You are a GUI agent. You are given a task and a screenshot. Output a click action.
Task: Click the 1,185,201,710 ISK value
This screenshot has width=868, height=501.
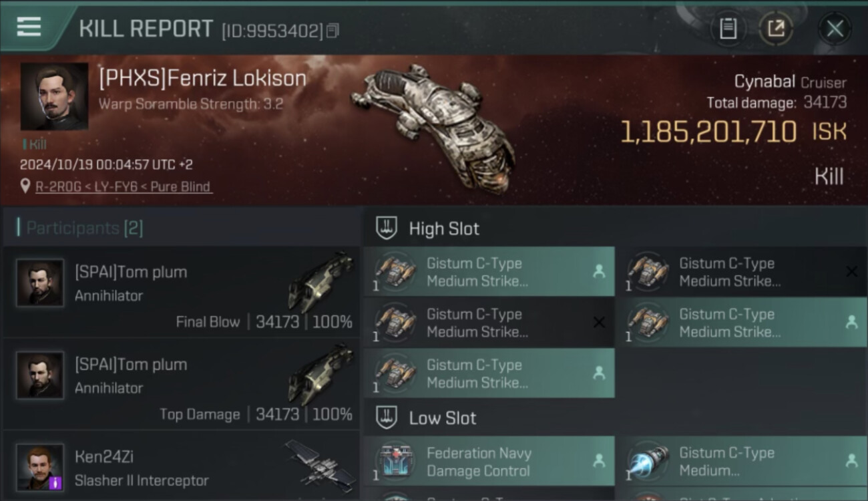tap(734, 132)
